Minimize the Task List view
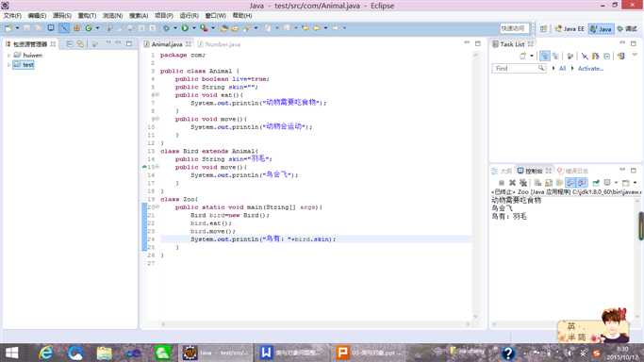Screen dimensions: 644x362 point(622,42)
